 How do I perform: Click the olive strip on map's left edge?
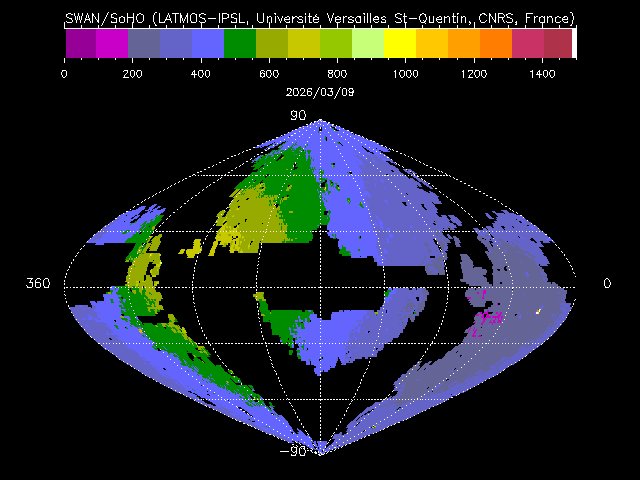click(143, 270)
